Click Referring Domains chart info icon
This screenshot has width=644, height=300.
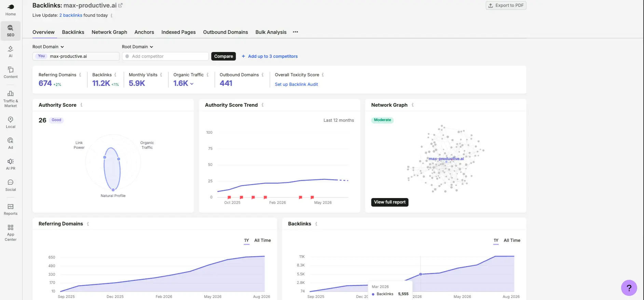(88, 224)
